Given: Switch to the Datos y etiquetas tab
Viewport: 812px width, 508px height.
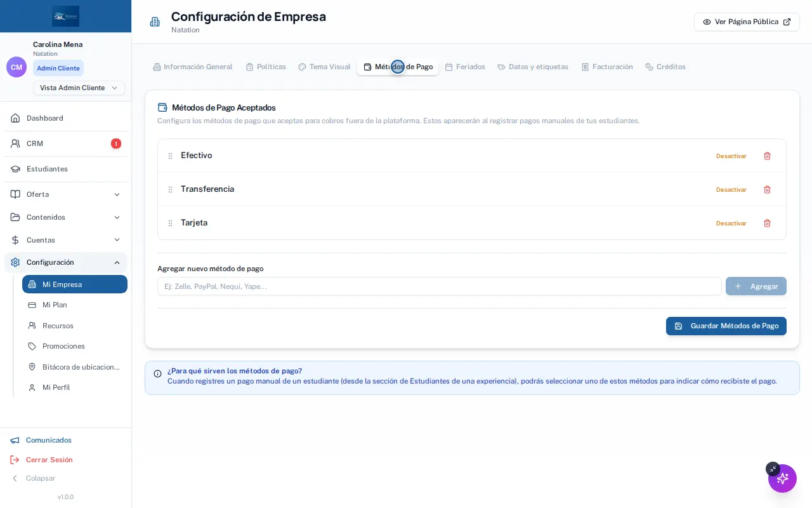Looking at the screenshot, I should 533,67.
